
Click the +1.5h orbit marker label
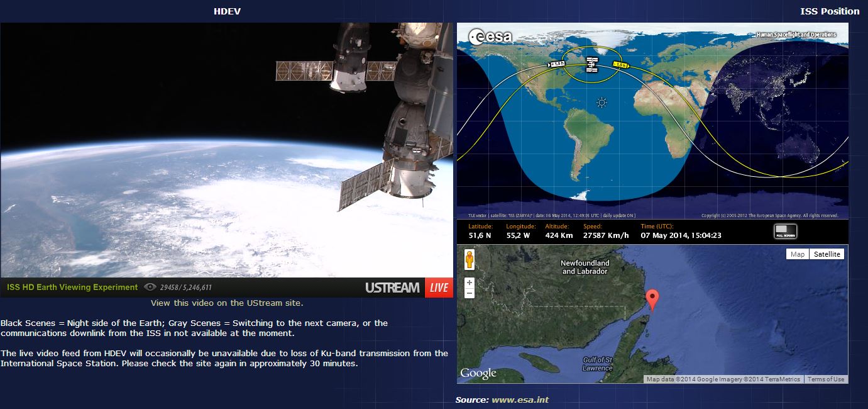(557, 64)
